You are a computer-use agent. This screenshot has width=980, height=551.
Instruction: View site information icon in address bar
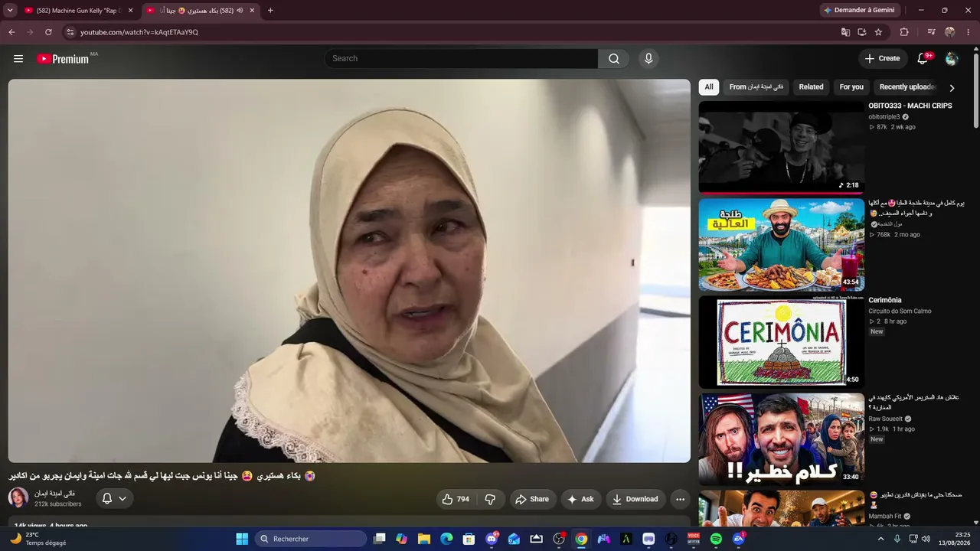70,32
